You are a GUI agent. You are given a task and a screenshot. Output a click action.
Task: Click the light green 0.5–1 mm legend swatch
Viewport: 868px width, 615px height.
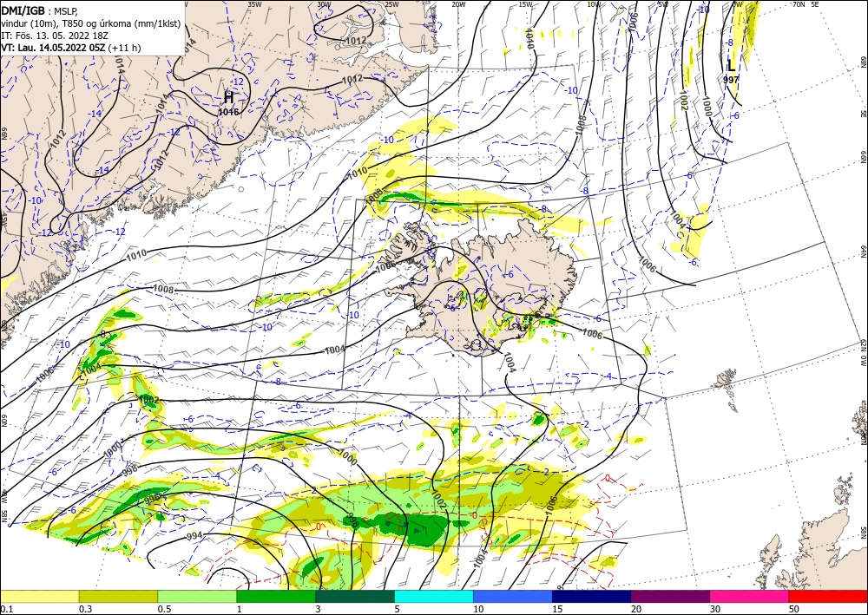[x=197, y=596]
